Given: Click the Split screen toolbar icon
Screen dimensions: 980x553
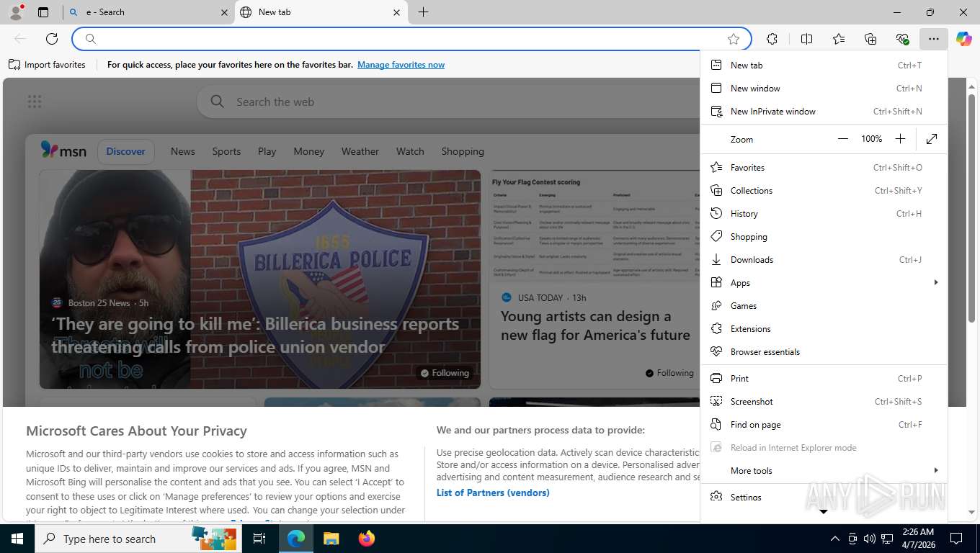Looking at the screenshot, I should point(806,39).
